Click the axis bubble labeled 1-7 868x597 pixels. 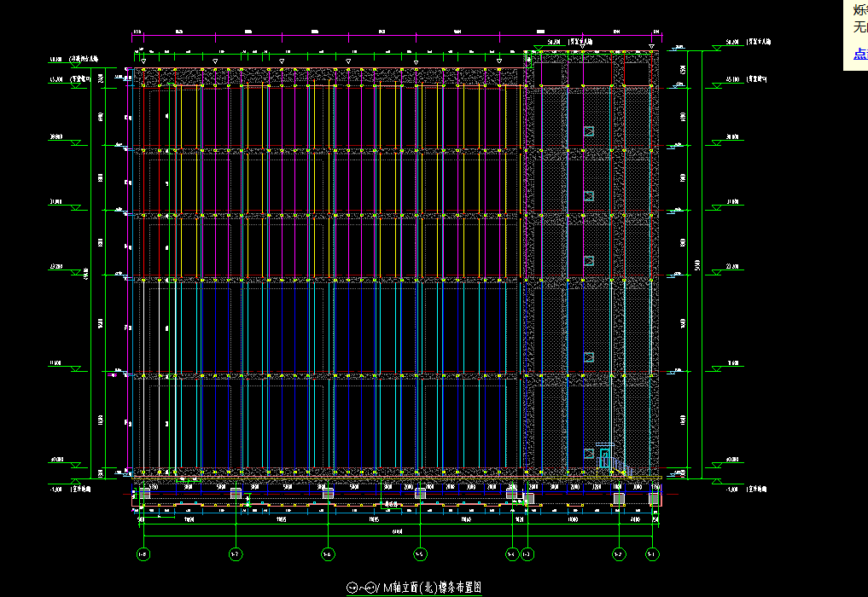click(x=236, y=554)
